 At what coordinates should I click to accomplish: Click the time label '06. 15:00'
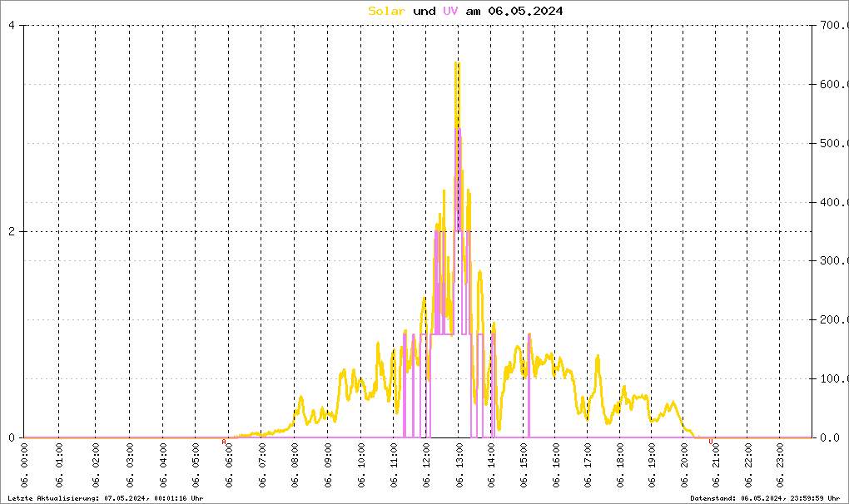[x=524, y=466]
